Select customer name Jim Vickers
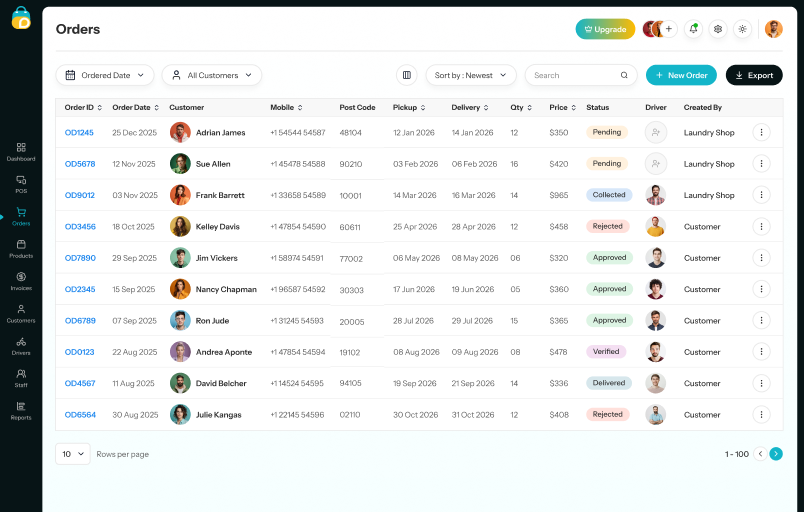This screenshot has height=512, width=804. [x=216, y=258]
